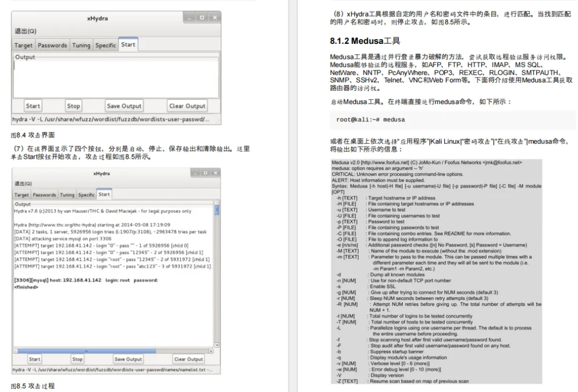The height and width of the screenshot is (392, 578).
Task: Click the '<finished>' output line
Action: 26,287
